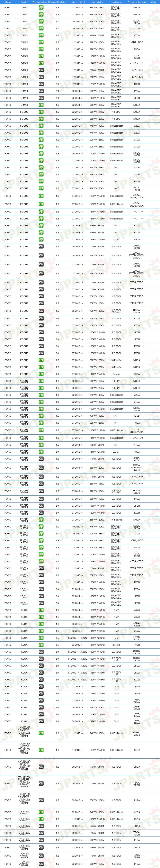Click petrol icon in TOURNEO CONNECT M2GA, M2GB row
Image resolution: width=160 pixels, height=868 pixels.
41,733
